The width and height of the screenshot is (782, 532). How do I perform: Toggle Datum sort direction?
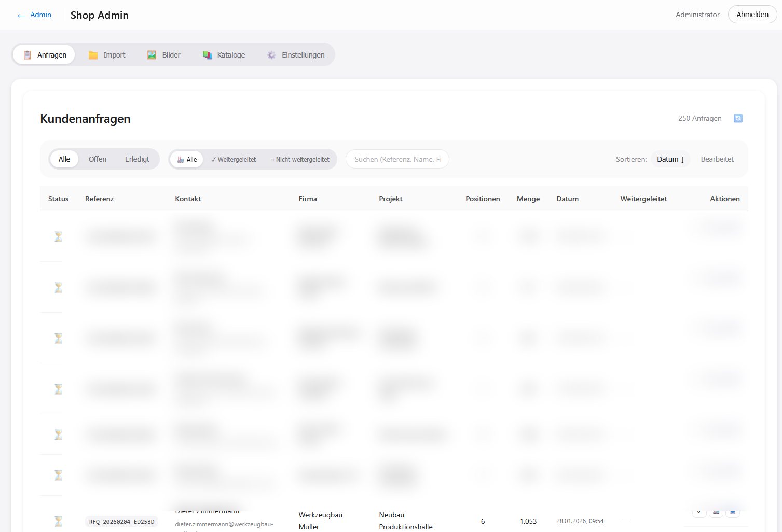(x=670, y=159)
